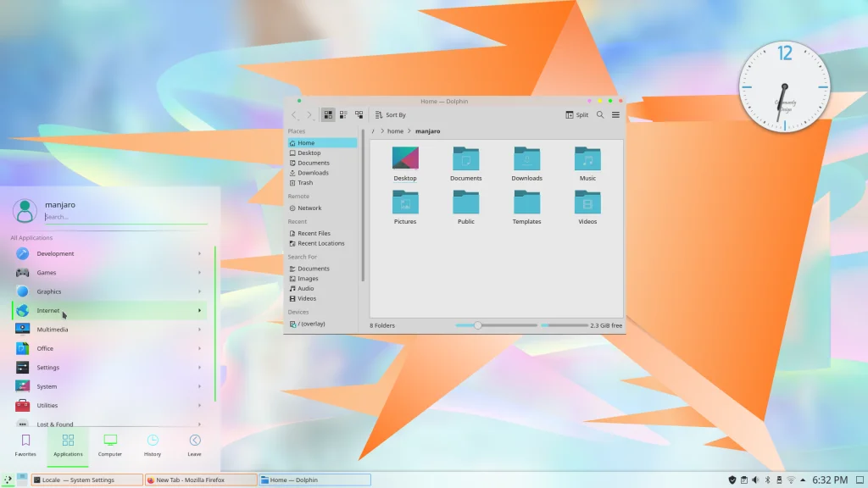The width and height of the screenshot is (868, 488).
Task: Click the manjaro user avatar
Action: coord(25,211)
